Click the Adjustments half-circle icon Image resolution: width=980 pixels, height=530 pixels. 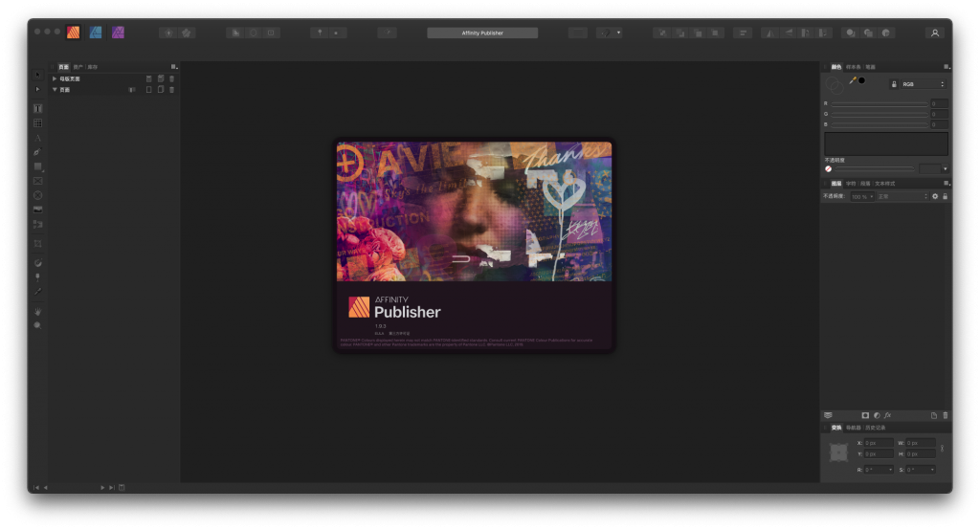click(x=877, y=415)
